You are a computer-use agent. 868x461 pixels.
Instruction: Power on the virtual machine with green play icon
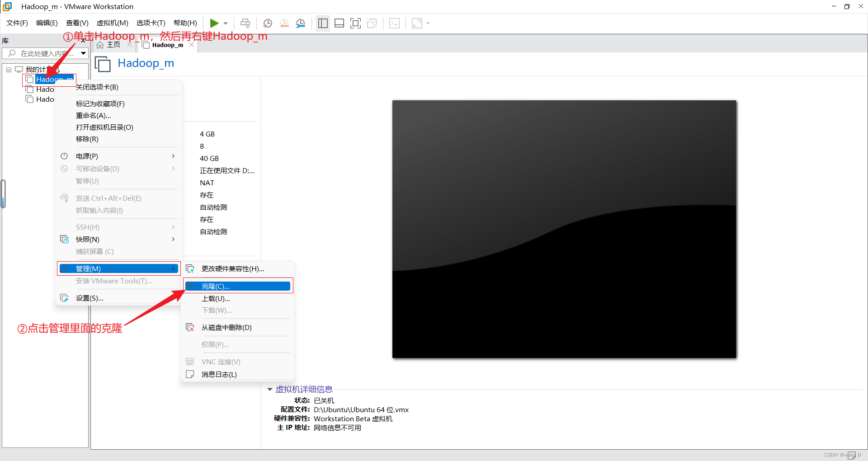coord(214,23)
